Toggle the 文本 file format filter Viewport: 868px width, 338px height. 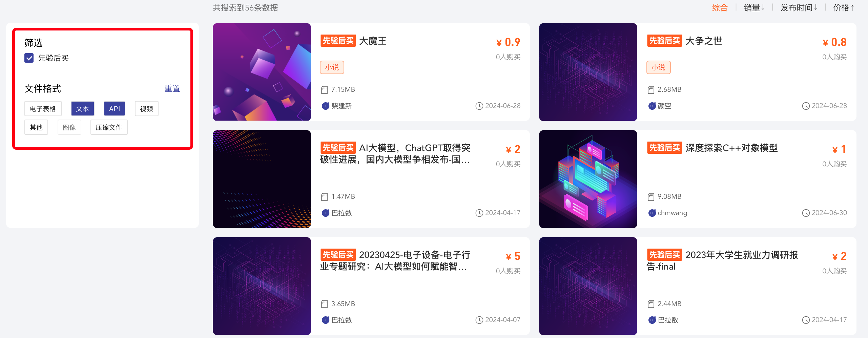coord(82,109)
